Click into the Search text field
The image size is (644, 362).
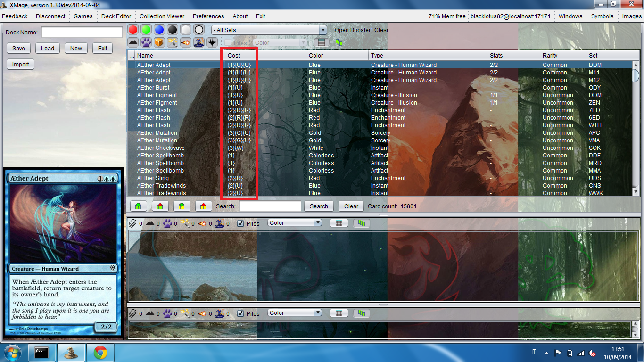click(x=270, y=206)
